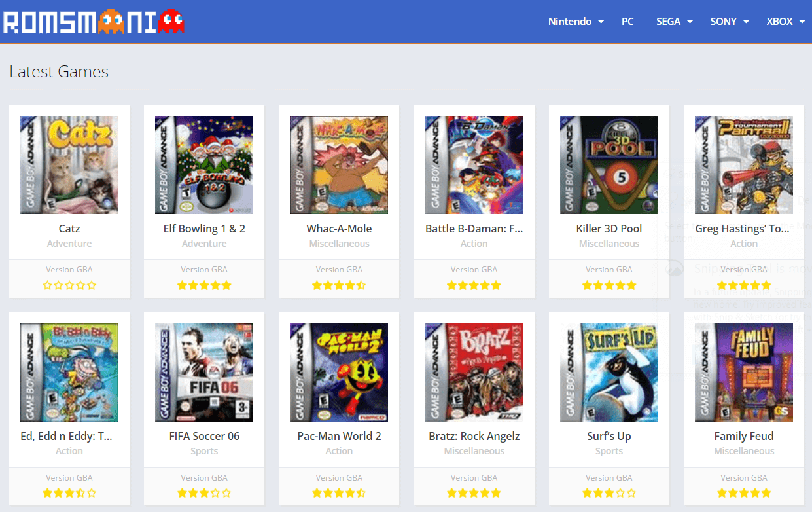Click the Greg Hastings' To... title
Image resolution: width=812 pixels, height=512 pixels.
[x=744, y=229]
